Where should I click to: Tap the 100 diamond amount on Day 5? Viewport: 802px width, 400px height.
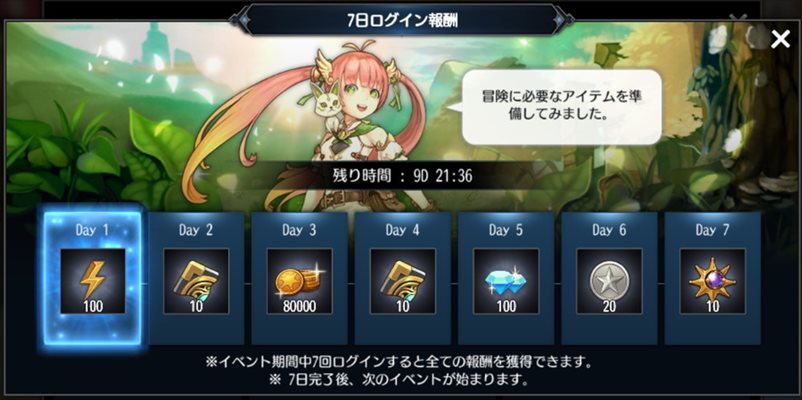506,306
